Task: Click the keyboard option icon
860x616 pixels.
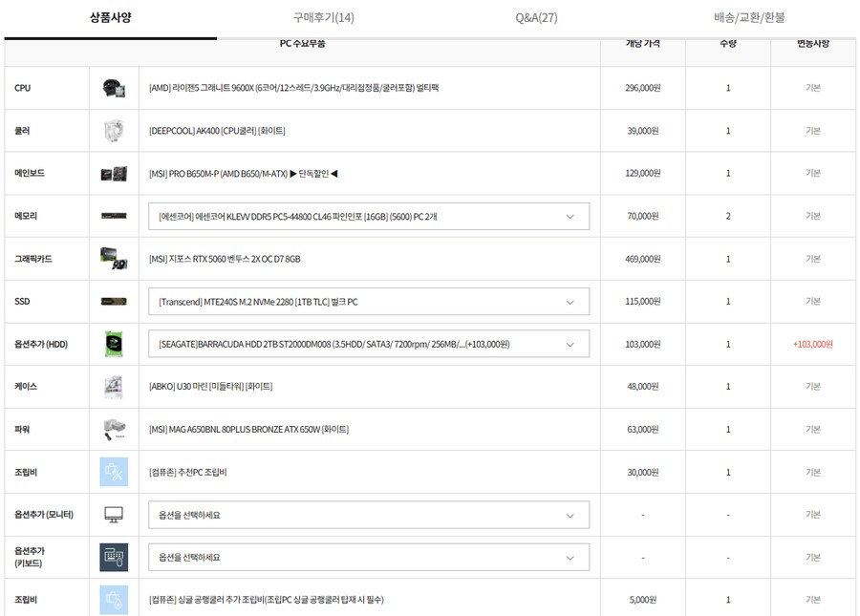Action: [114, 557]
